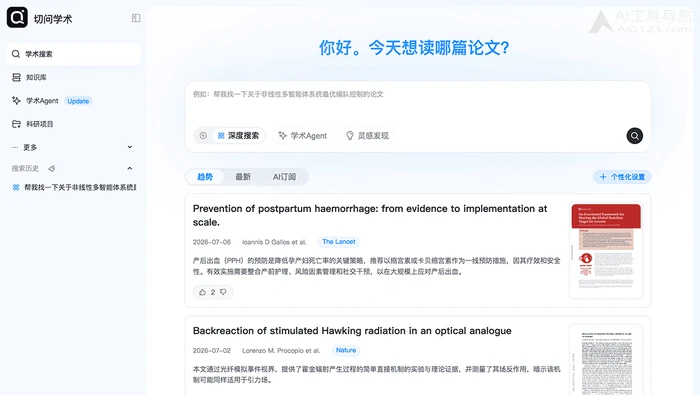
Task: Switch to the 趋势 tab
Action: tap(205, 177)
